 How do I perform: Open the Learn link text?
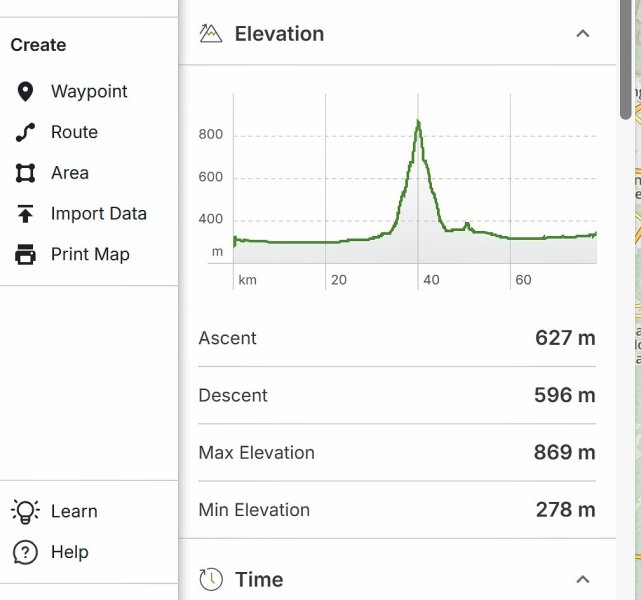coord(74,511)
